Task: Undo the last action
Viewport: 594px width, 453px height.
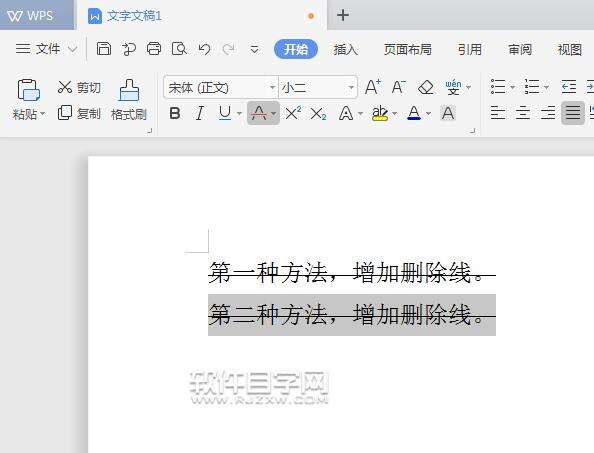Action: coord(204,49)
